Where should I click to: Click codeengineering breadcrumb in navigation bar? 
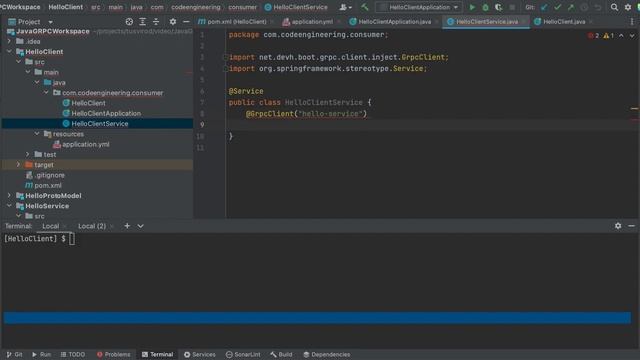click(196, 7)
